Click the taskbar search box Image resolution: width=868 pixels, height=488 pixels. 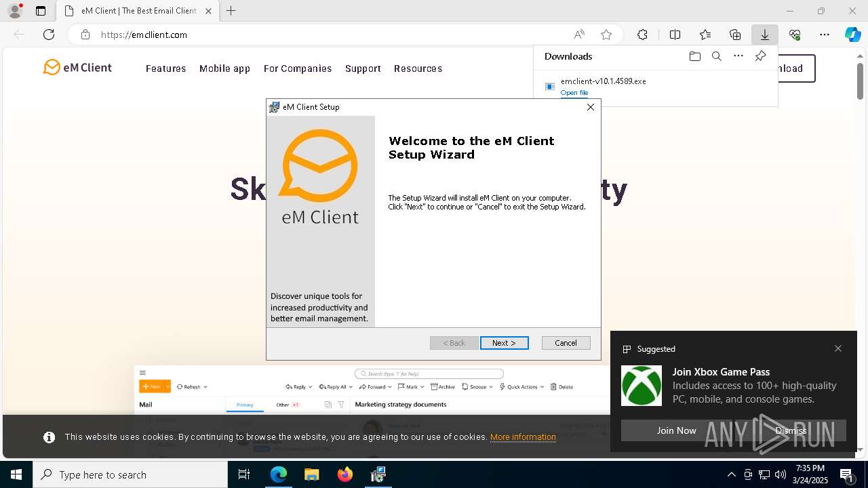pos(130,474)
